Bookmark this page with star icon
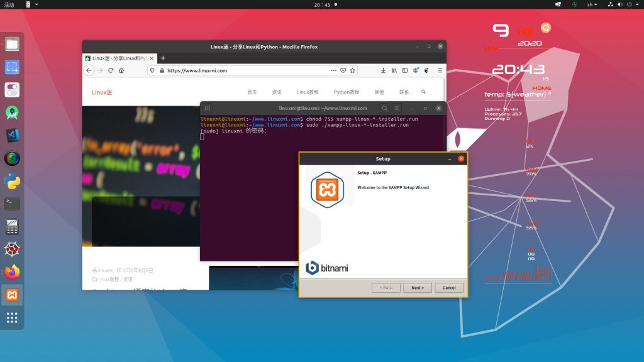 (x=352, y=70)
